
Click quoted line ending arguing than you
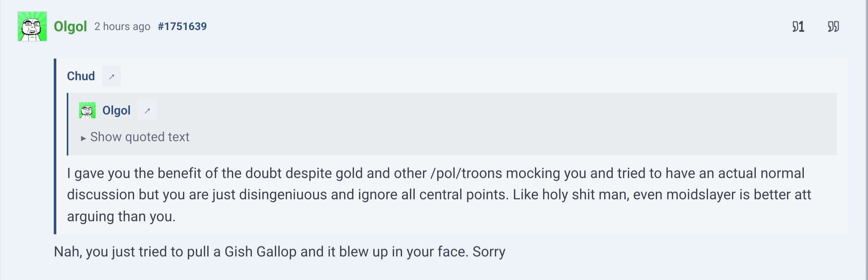(x=121, y=216)
